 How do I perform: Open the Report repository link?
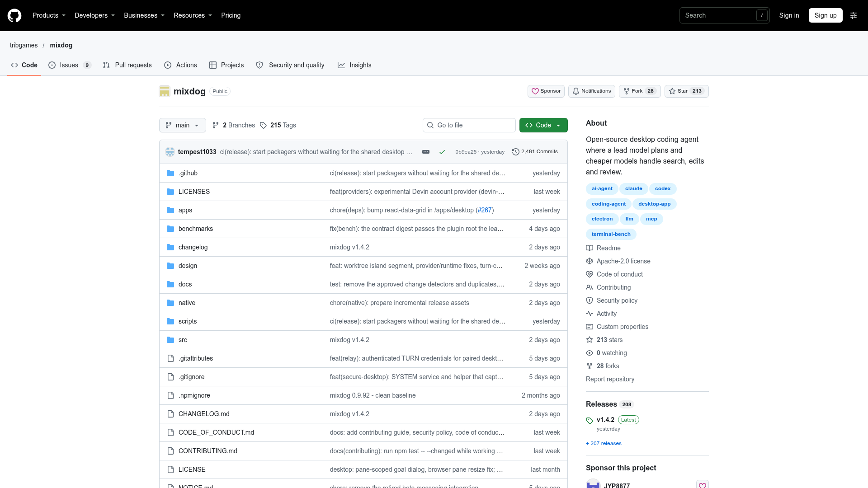tap(610, 379)
